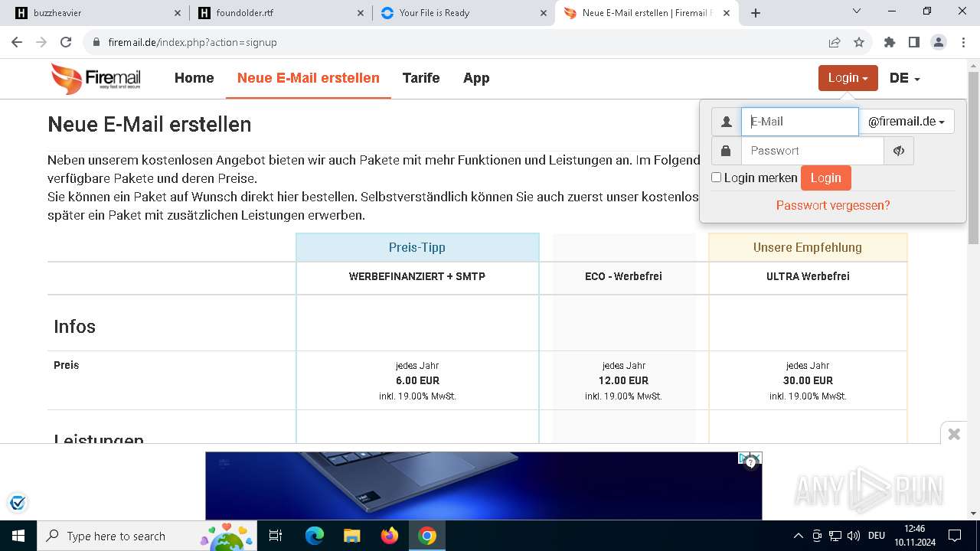Click the ECO - Werbefrei plan title

[x=623, y=276]
